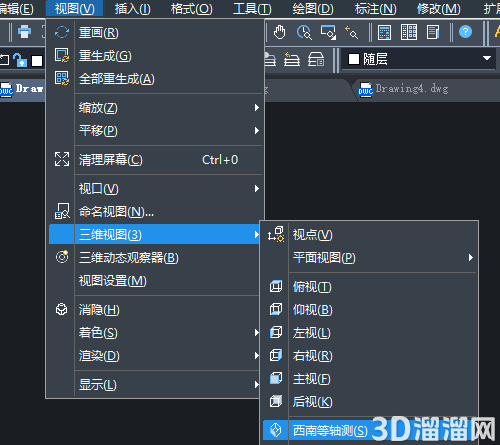Viewport: 500px width, 445px height.
Task: Expand the 着色(S) submenu arrow
Action: 256,332
